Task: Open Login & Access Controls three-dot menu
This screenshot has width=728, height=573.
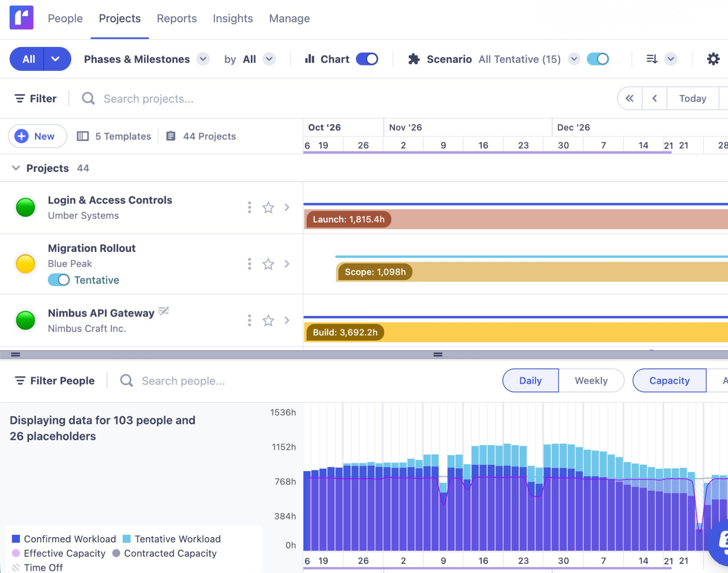Action: click(249, 207)
